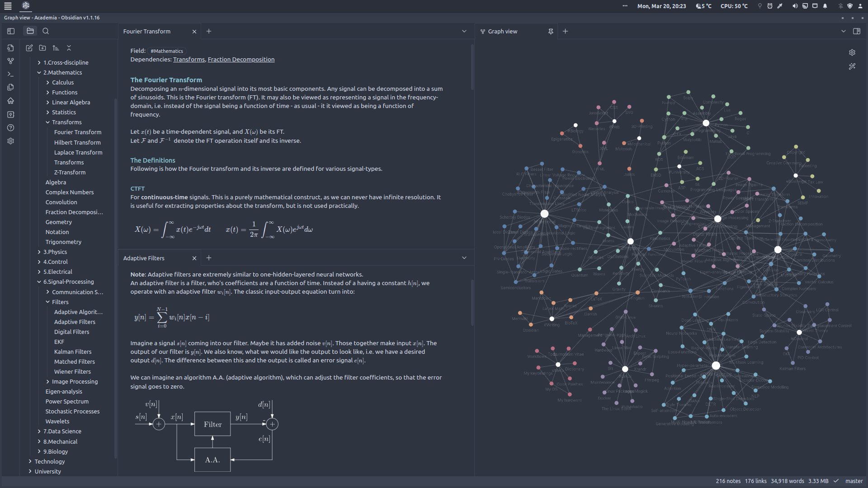
Task: Switch to Adaptive Filters tab
Action: point(144,258)
